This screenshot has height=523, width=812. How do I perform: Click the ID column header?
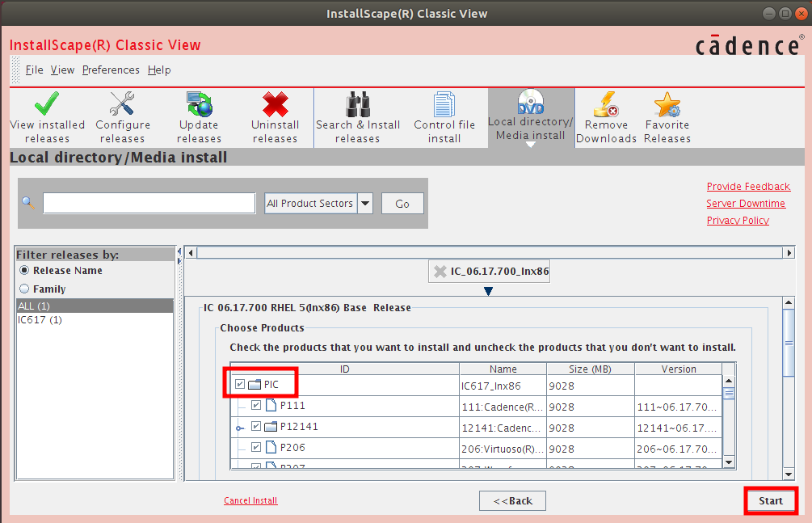coord(345,369)
